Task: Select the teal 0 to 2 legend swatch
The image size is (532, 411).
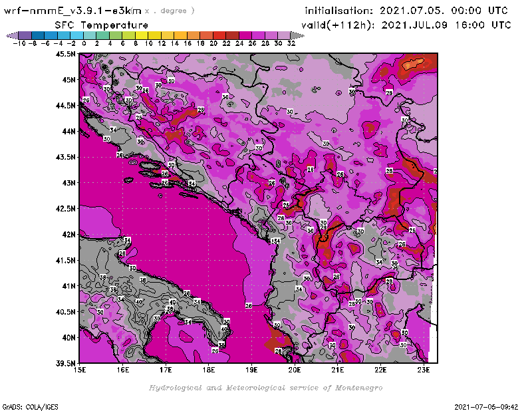Action: (x=90, y=35)
